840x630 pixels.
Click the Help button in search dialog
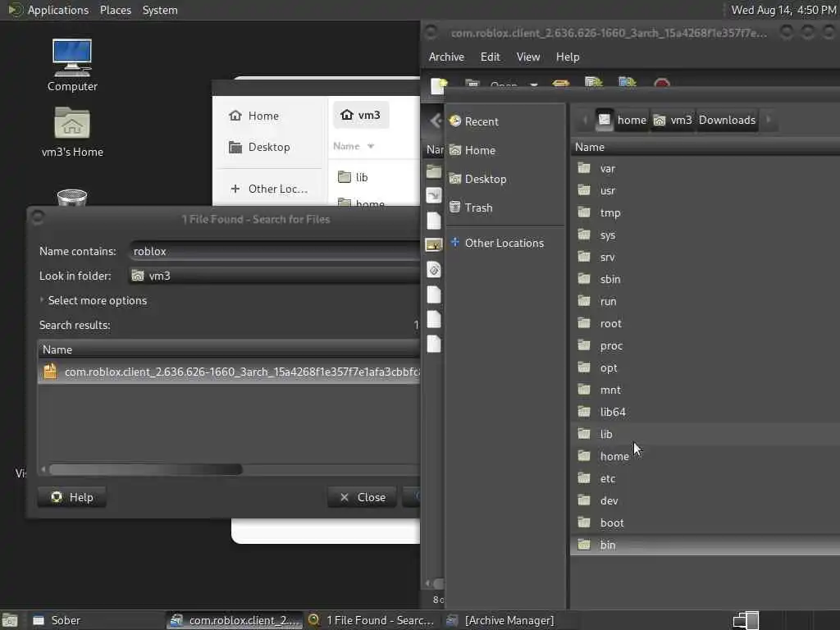(72, 497)
